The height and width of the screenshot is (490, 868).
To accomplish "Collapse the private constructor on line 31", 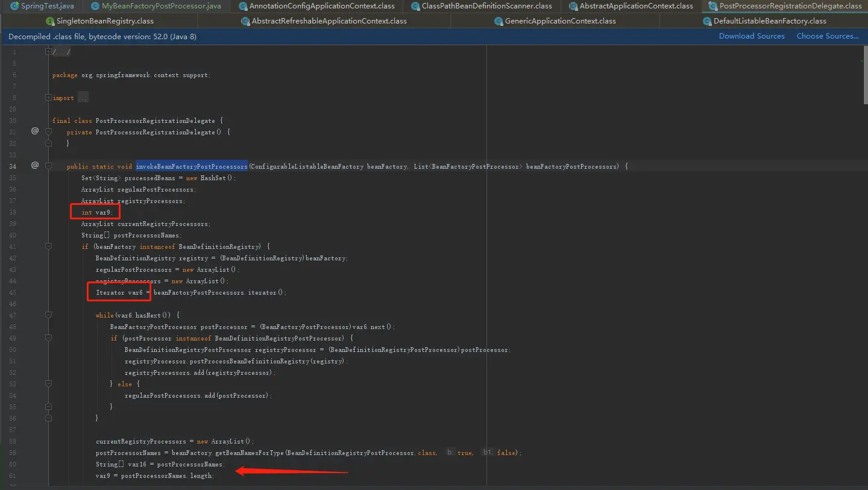I will point(49,132).
